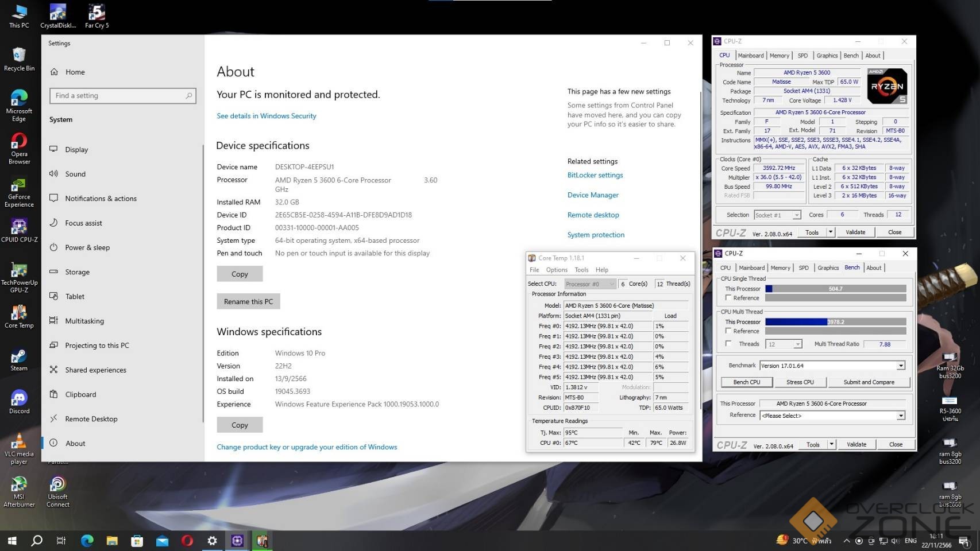Enable Reference checkbox under CPU Multi Thread
Screen dimensions: 980x551
point(728,331)
